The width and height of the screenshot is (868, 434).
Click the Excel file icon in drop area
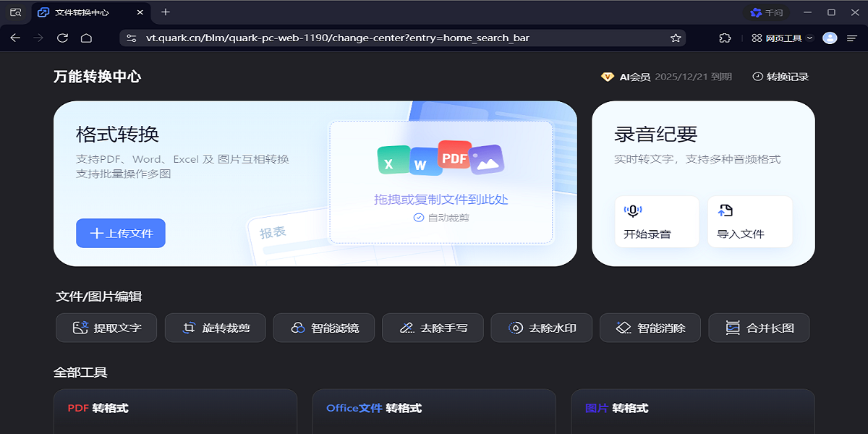click(393, 160)
